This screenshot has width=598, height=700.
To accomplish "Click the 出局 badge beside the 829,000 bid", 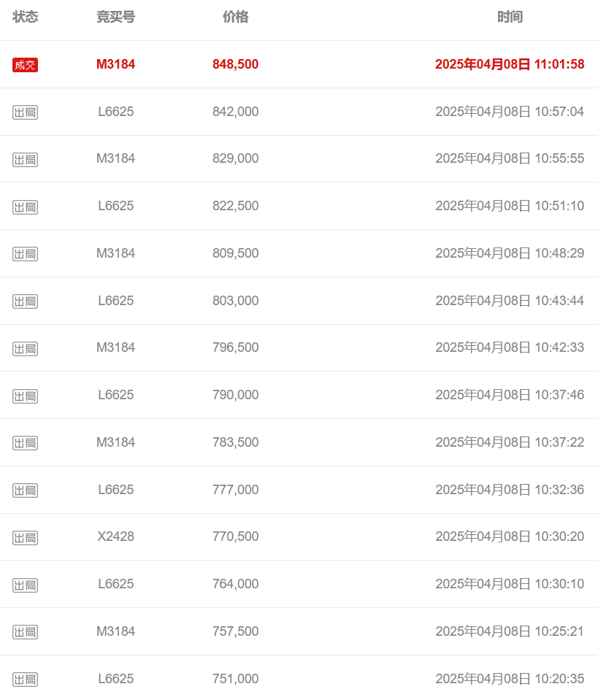I will tap(25, 159).
